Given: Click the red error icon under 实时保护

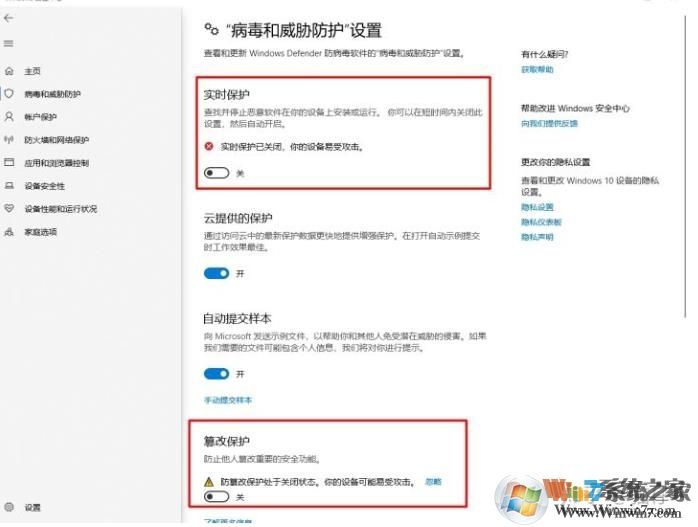Looking at the screenshot, I should click(x=209, y=146).
